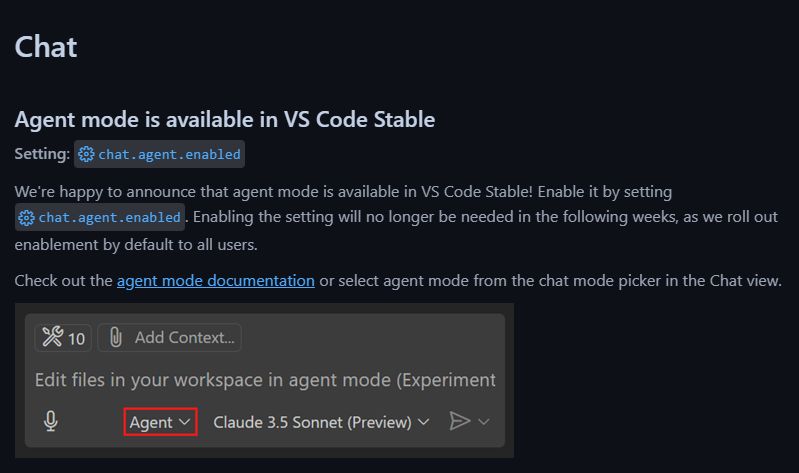The image size is (799, 473).
Task: Expand send options chevron next to send arrow
Action: tap(484, 422)
